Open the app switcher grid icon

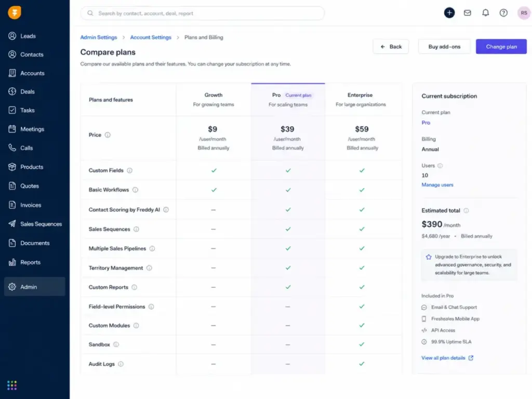pyautogui.click(x=12, y=385)
